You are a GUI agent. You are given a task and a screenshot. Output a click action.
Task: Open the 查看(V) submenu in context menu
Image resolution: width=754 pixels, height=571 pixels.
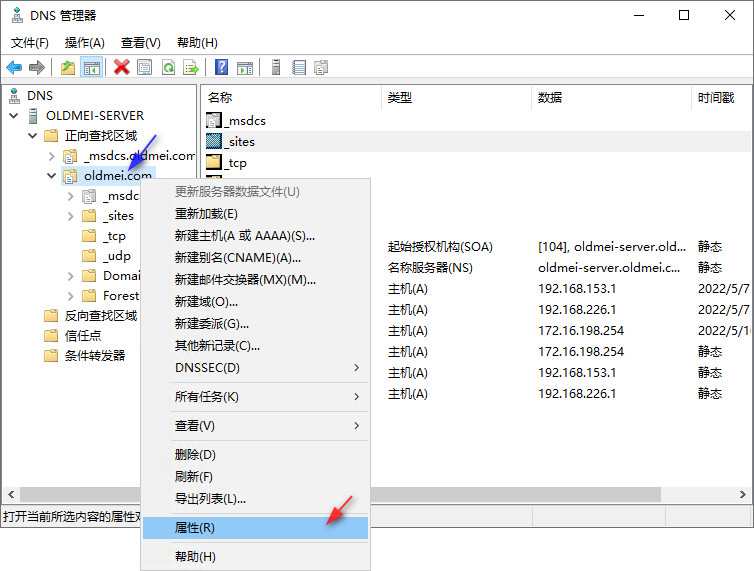255,425
